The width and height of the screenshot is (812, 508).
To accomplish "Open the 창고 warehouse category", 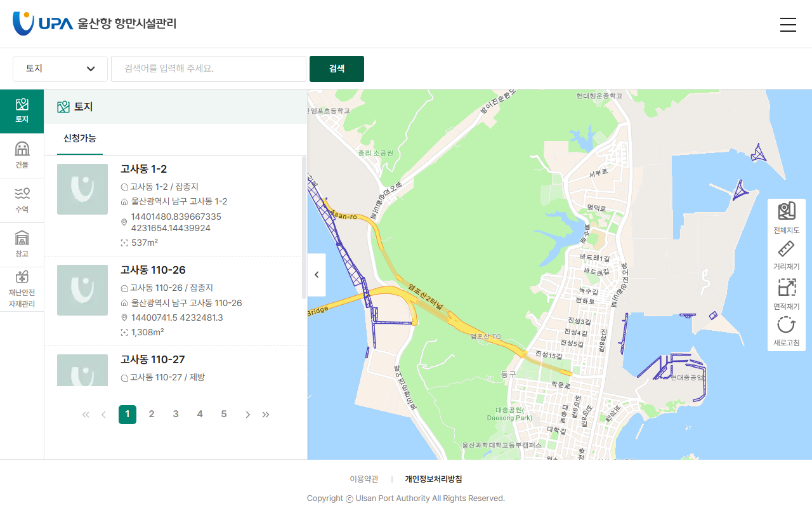I will coord(22,244).
